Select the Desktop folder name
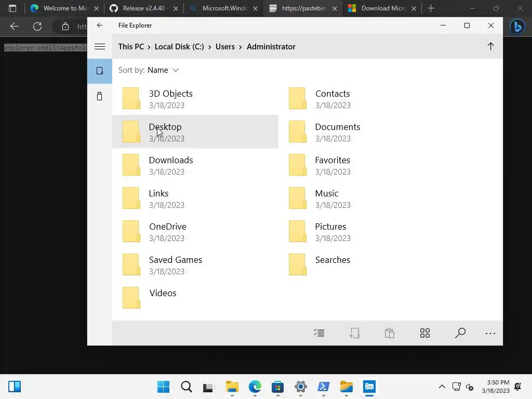Image resolution: width=532 pixels, height=399 pixels. point(165,127)
